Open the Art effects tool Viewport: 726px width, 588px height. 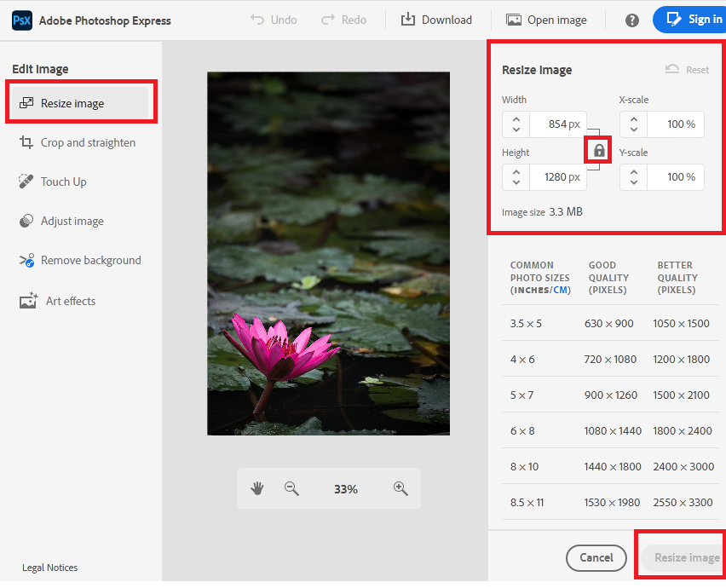coord(71,301)
